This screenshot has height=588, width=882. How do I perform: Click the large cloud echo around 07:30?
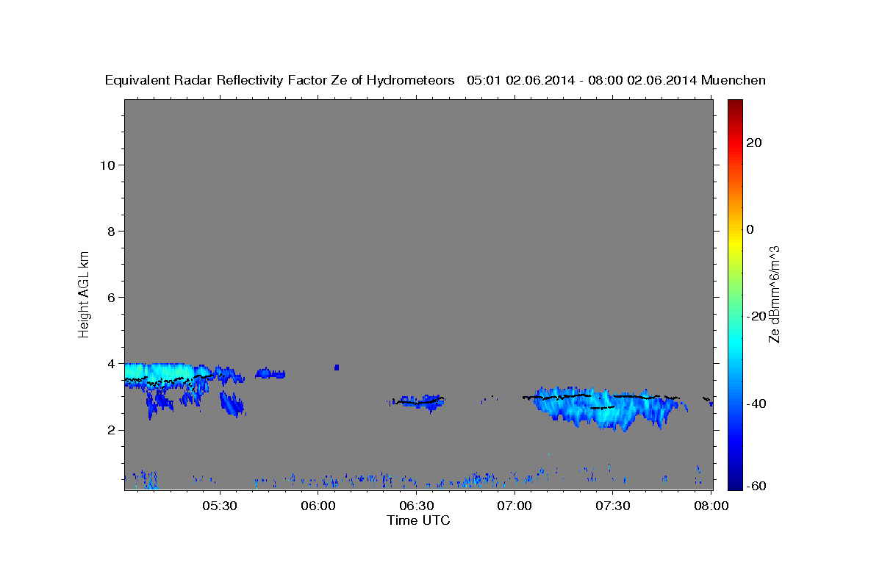(606, 408)
